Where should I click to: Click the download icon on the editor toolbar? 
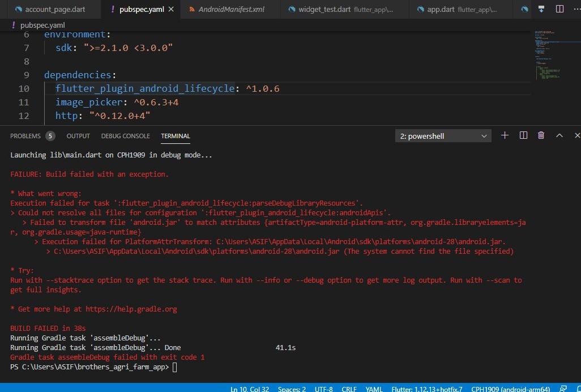[541, 8]
